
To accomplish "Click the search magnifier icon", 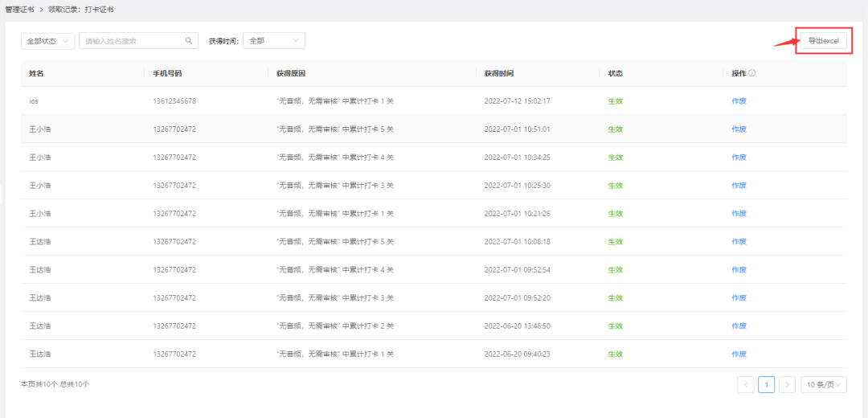I will point(189,40).
